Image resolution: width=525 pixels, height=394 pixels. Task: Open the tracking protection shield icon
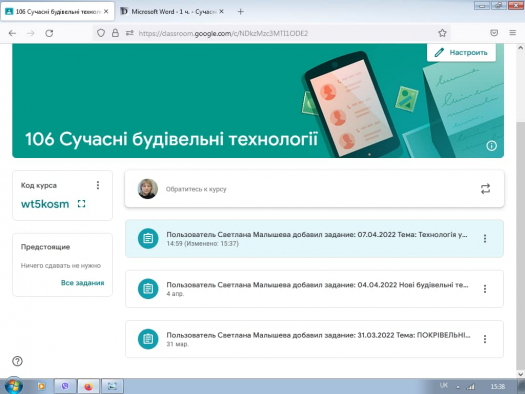pos(101,33)
